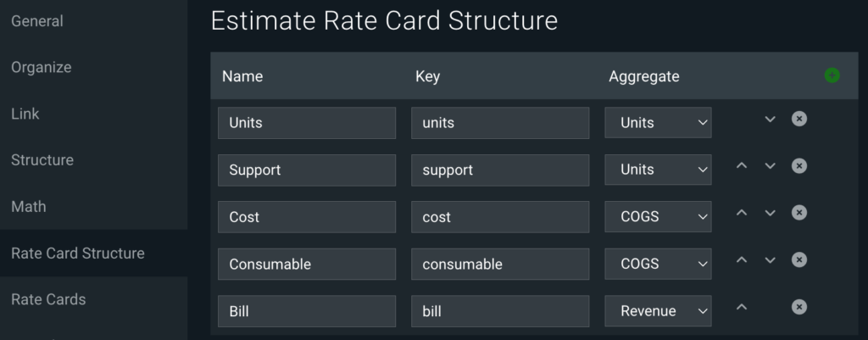Expand the Aggregate dropdown for Support
Screen dimensions: 868x340
pos(658,170)
